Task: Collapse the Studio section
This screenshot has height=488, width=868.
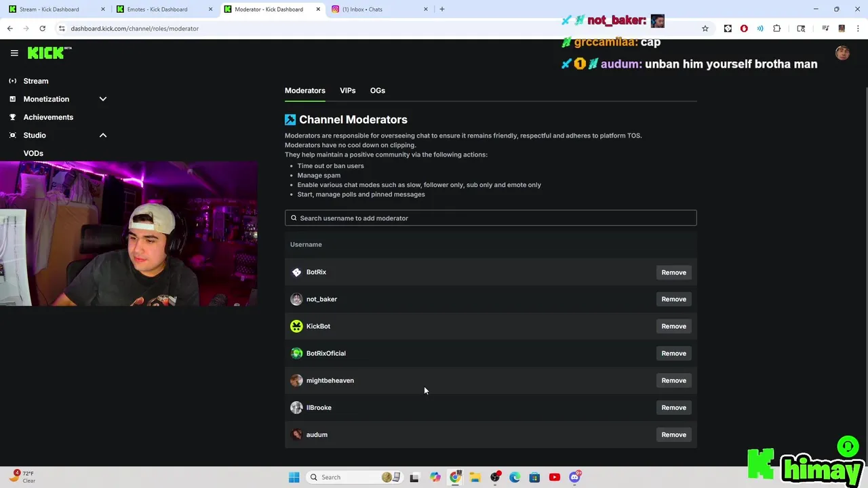Action: point(103,135)
